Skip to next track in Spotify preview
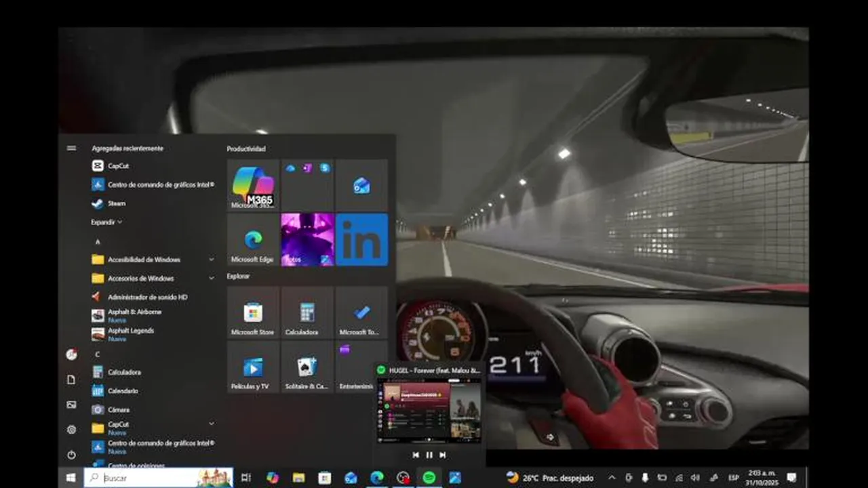Screen dimensions: 868x488 click(443, 455)
